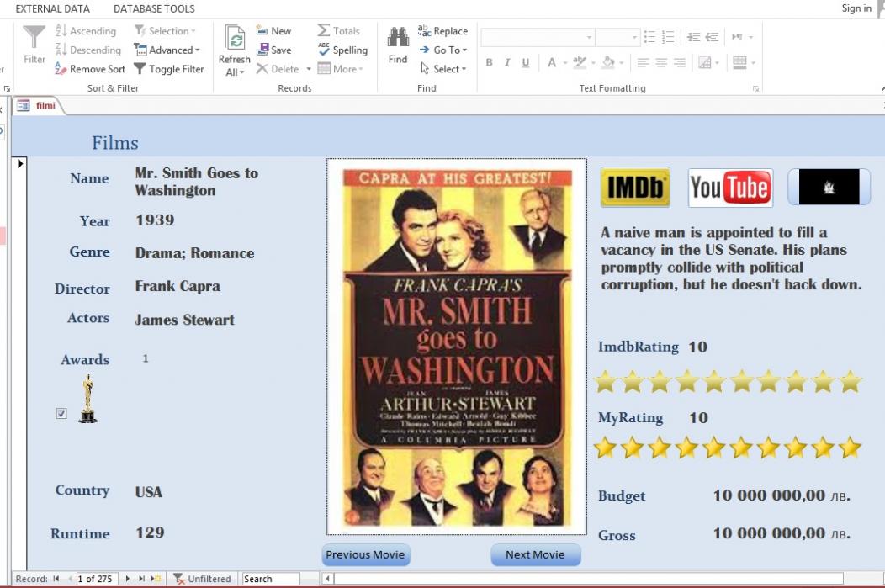Sort records in Ascending order

coord(86,31)
